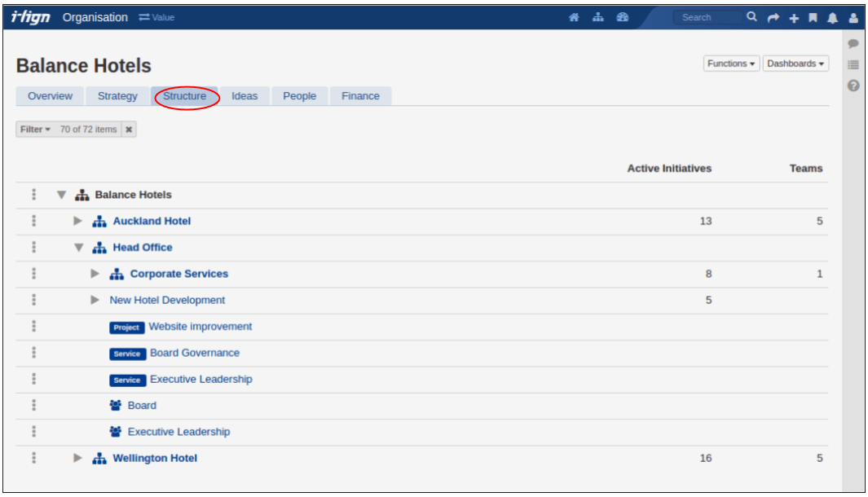Click the notifications bell icon
The image size is (868, 497).
coord(832,18)
